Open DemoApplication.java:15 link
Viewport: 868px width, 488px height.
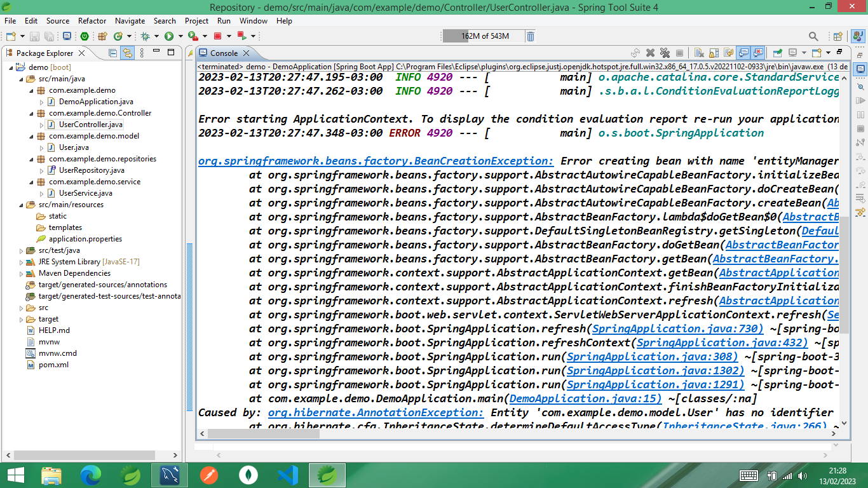pyautogui.click(x=585, y=398)
